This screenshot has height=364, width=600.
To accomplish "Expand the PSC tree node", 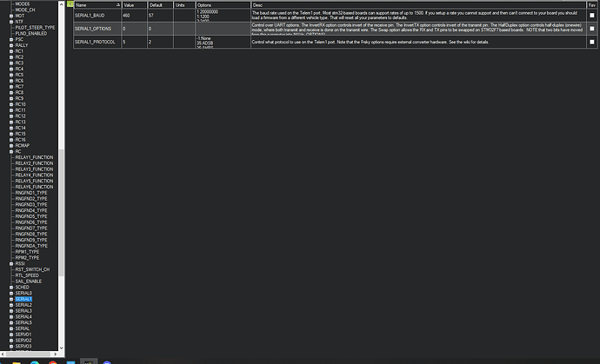I will click(11, 39).
